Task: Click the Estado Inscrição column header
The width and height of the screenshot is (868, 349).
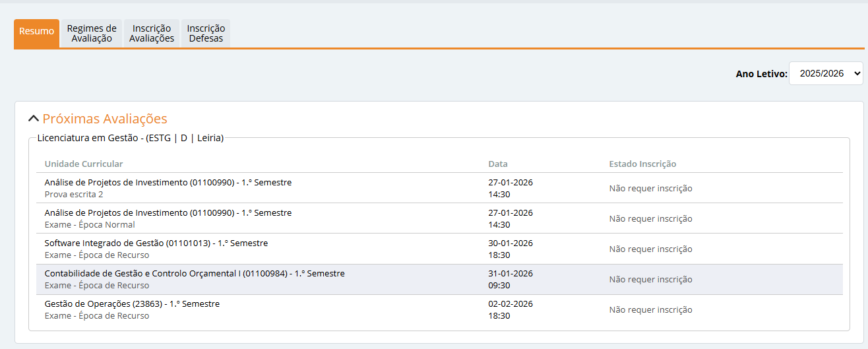Action: click(x=642, y=164)
